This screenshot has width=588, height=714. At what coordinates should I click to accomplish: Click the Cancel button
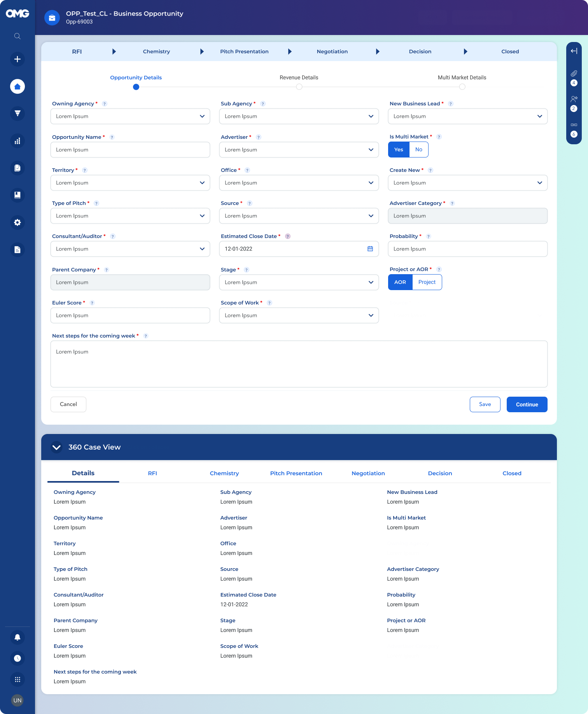pos(68,404)
